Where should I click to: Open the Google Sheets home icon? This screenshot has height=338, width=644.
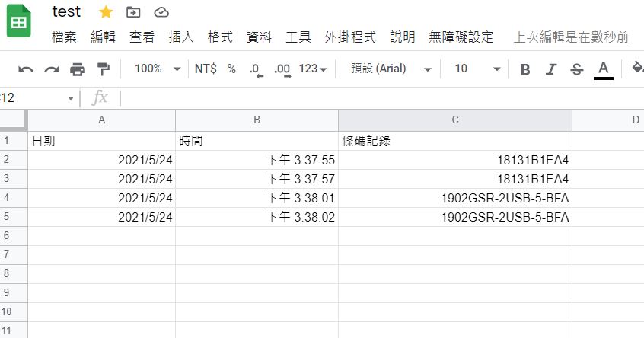(x=18, y=21)
